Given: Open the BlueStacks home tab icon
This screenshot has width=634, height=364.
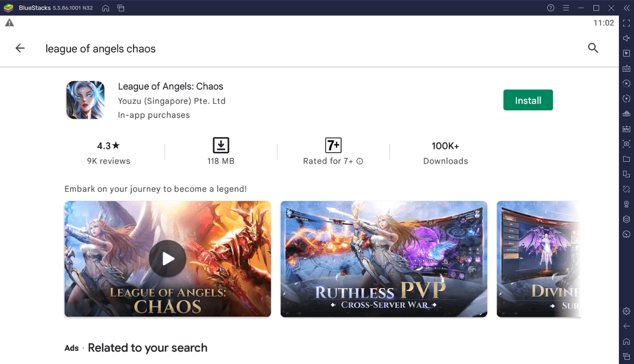Looking at the screenshot, I should 106,8.
